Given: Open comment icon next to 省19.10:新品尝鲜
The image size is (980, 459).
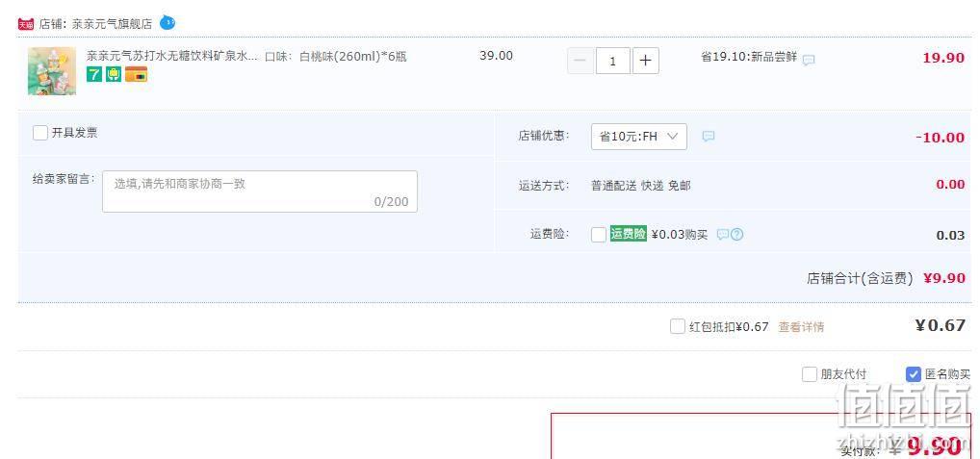Looking at the screenshot, I should click(809, 60).
